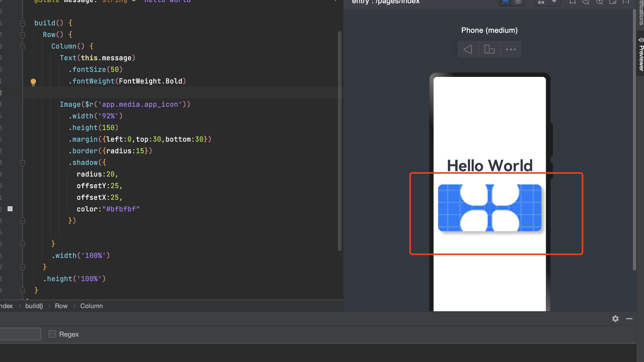The height and width of the screenshot is (362, 644).
Task: Click fold end marker of Column closing brace
Action: point(23,244)
